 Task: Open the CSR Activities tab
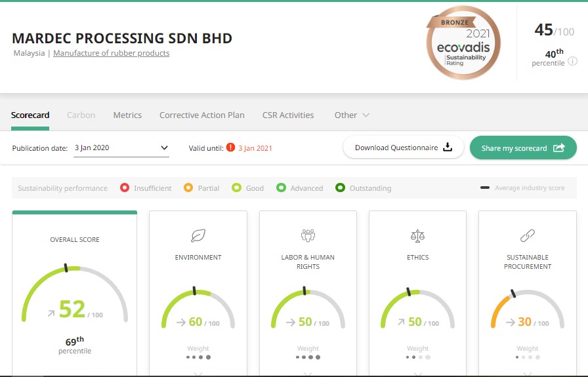(288, 115)
